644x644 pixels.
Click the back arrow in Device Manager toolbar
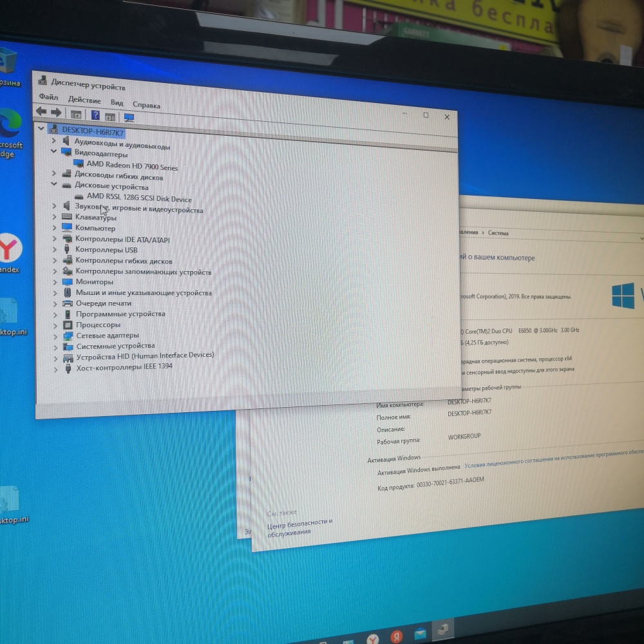pyautogui.click(x=41, y=113)
